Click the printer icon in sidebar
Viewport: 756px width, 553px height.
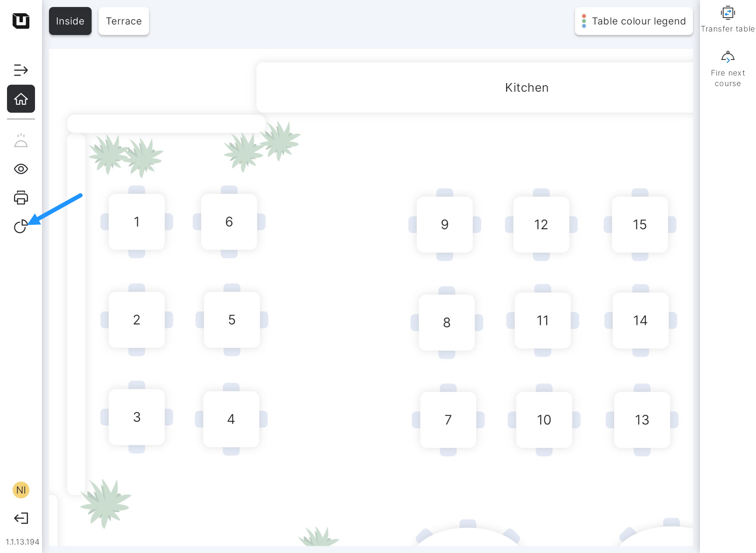tap(21, 198)
